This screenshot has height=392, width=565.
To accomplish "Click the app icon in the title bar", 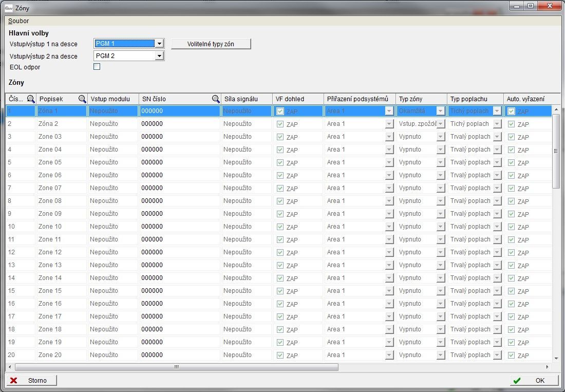I will tap(8, 7).
